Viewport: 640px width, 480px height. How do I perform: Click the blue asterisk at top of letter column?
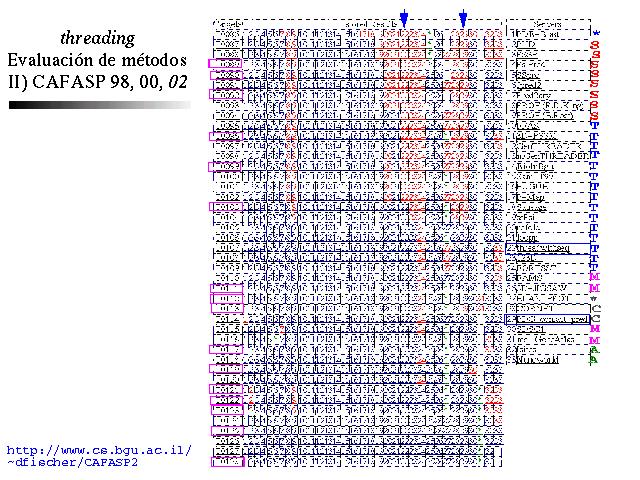click(x=595, y=33)
